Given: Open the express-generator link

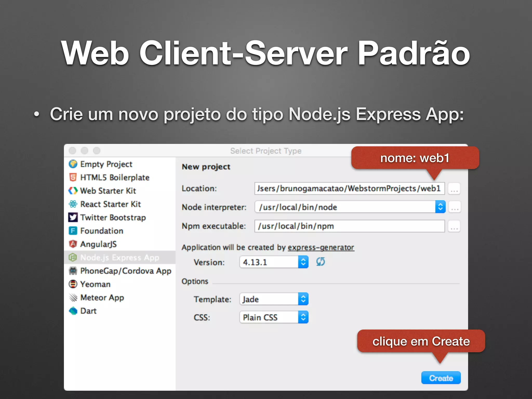Looking at the screenshot, I should [321, 248].
